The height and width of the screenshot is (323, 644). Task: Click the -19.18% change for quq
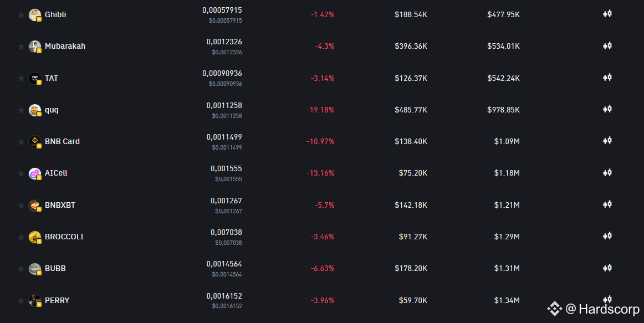320,109
